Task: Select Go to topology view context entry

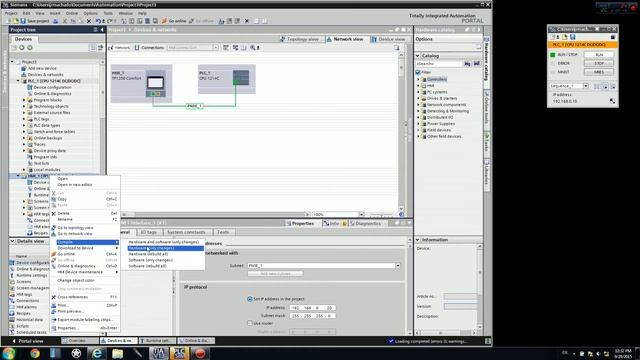Action: click(x=85, y=228)
